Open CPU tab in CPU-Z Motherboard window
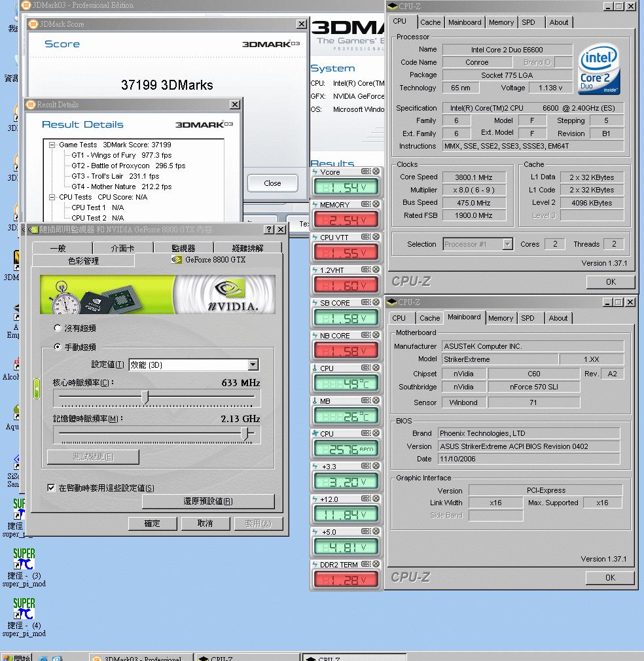This screenshot has width=644, height=661. [x=399, y=318]
